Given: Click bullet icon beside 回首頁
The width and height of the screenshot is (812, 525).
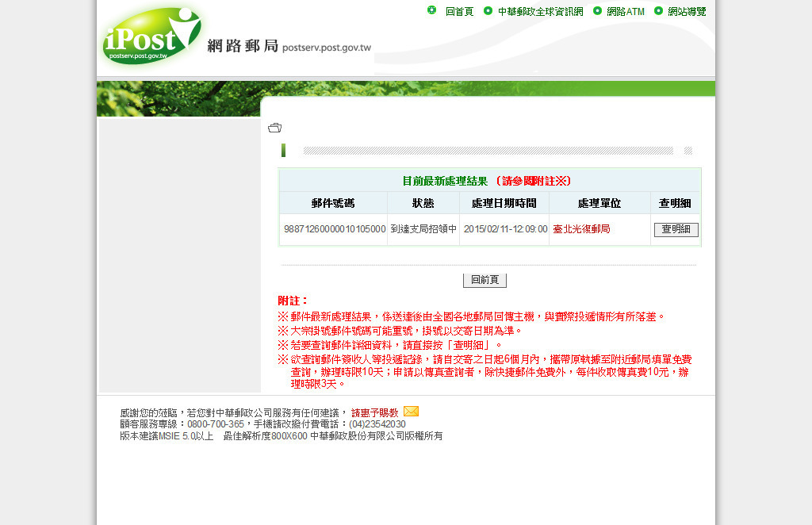Looking at the screenshot, I should coord(431,10).
